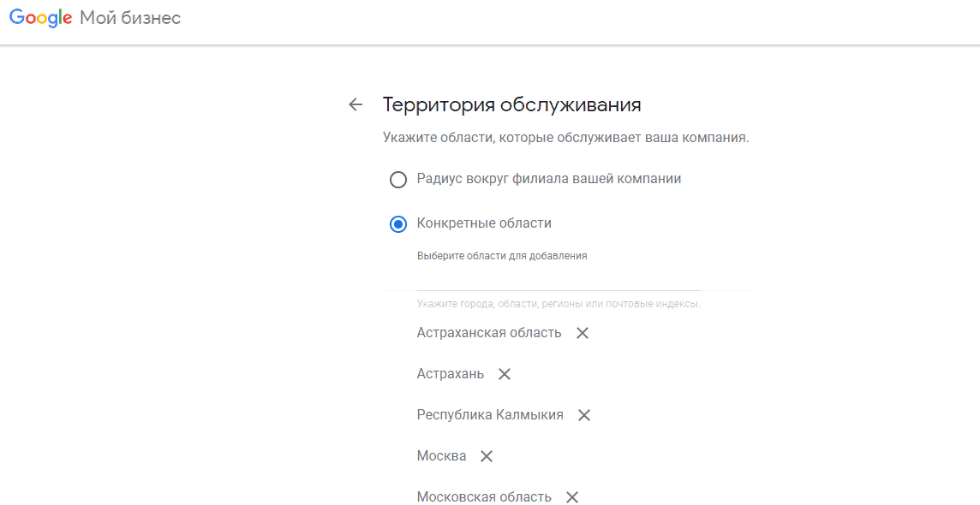The image size is (980, 505).
Task: Remove "Республика Калмыкия" using its X icon
Action: 583,415
